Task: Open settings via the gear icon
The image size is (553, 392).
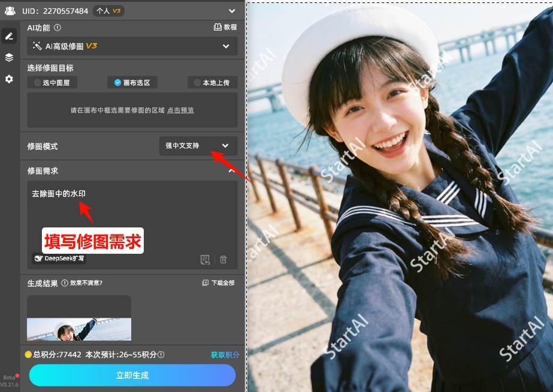Action: tap(9, 78)
